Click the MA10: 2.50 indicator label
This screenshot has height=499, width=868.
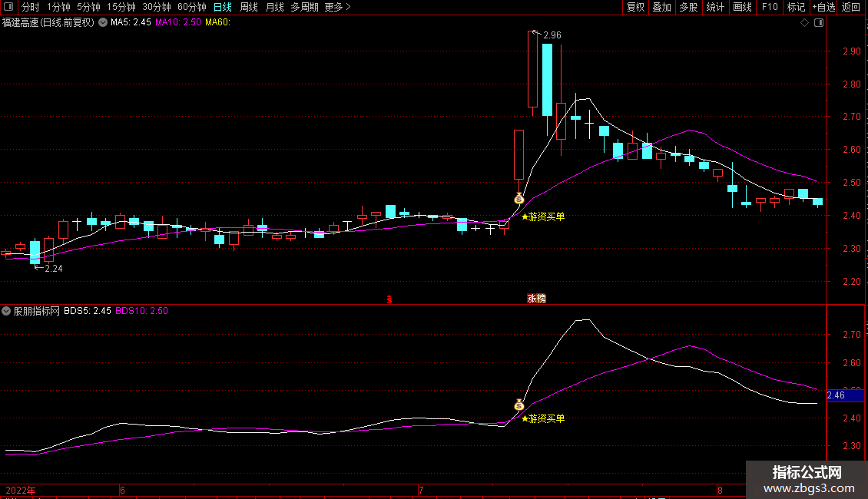[177, 22]
